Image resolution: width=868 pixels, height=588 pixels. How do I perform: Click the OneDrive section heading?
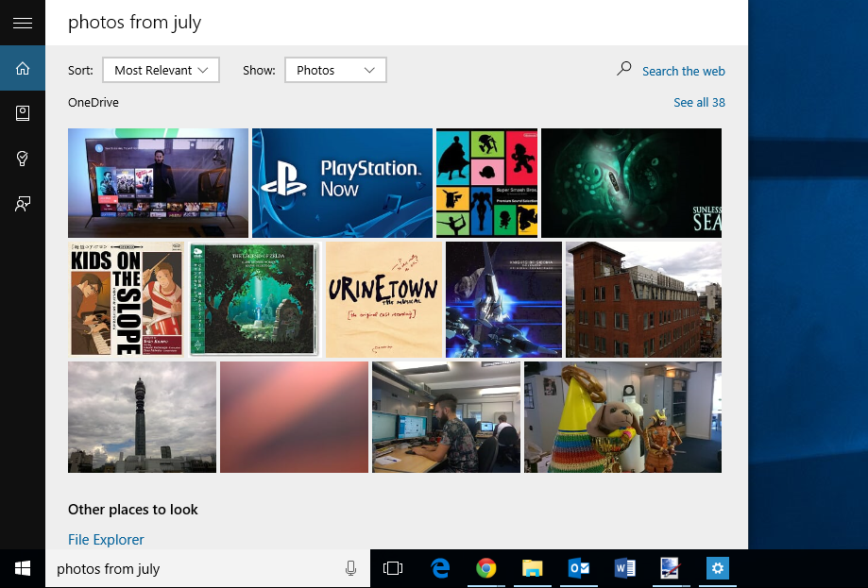[93, 102]
